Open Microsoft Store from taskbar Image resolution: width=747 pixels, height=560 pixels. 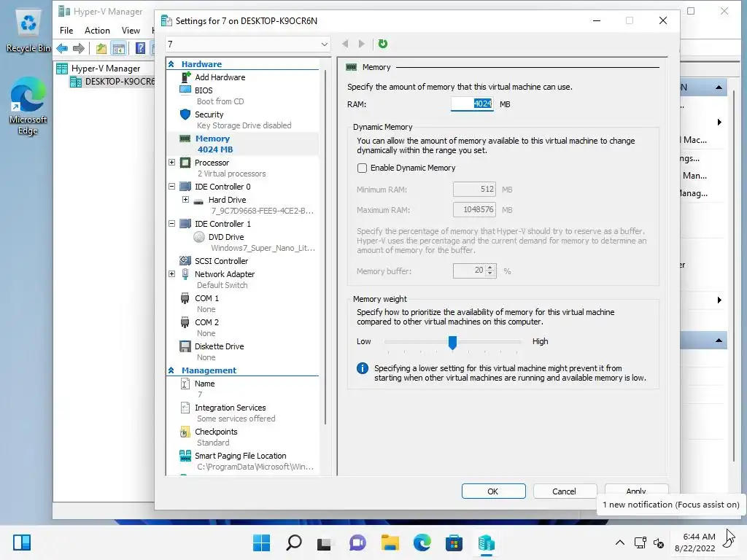[x=454, y=542]
